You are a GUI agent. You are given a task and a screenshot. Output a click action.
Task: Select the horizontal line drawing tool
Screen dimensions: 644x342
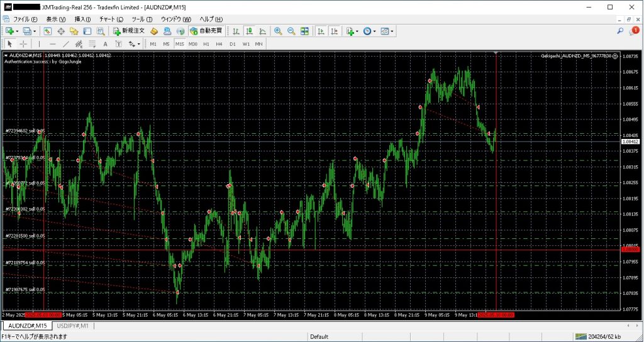coord(52,44)
